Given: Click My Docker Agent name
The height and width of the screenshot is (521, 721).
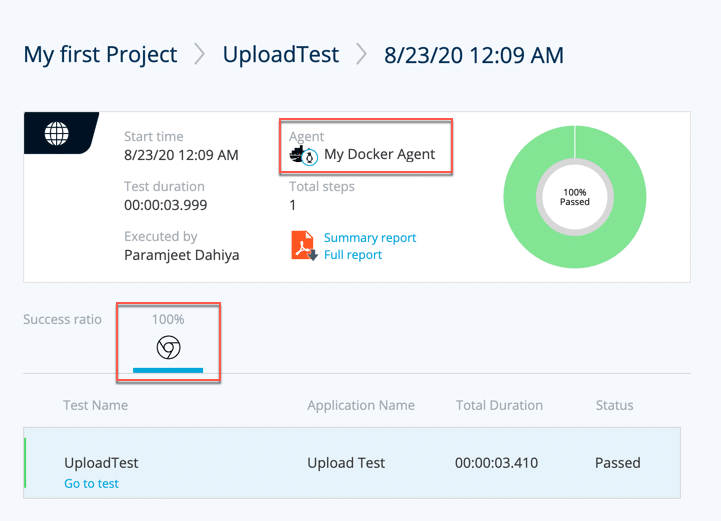Looking at the screenshot, I should [x=379, y=154].
